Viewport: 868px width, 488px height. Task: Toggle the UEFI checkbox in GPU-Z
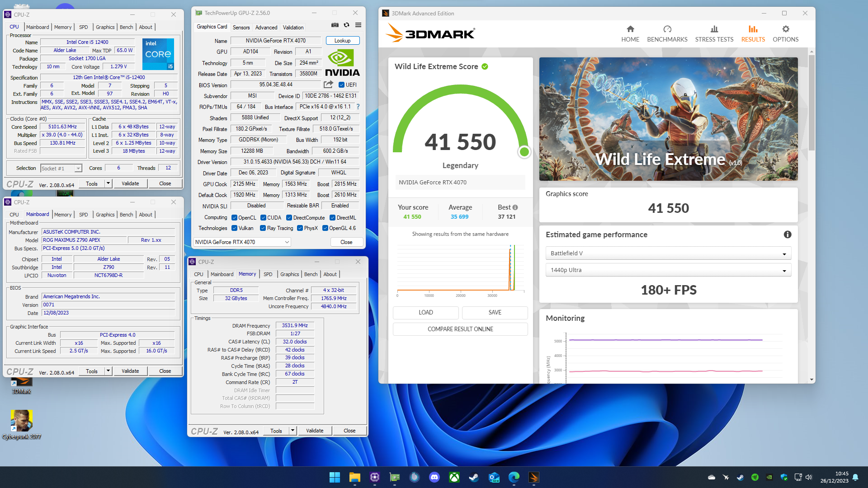(x=341, y=85)
